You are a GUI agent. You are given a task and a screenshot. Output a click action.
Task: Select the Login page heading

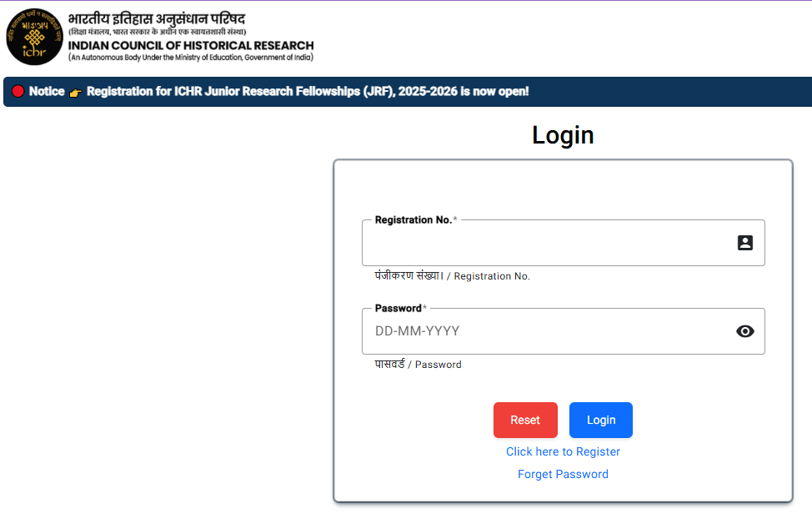(563, 134)
